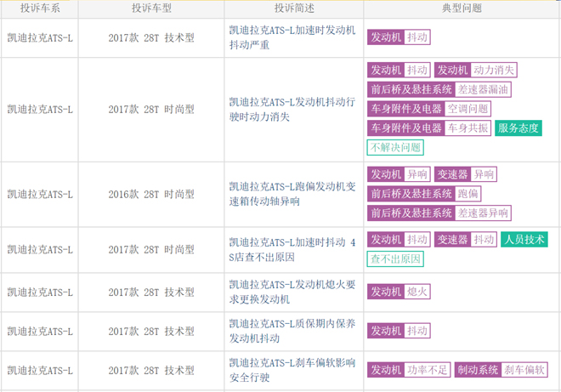Click 发动机 抖动 tag in 质保期内保养 row

[399, 331]
